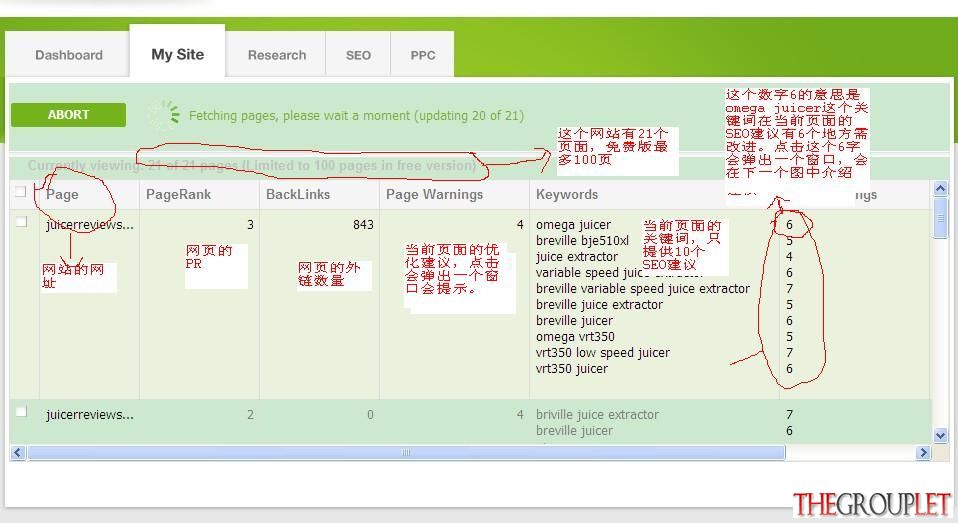Sort by the PageRank column header
958x523 pixels.
tap(178, 194)
